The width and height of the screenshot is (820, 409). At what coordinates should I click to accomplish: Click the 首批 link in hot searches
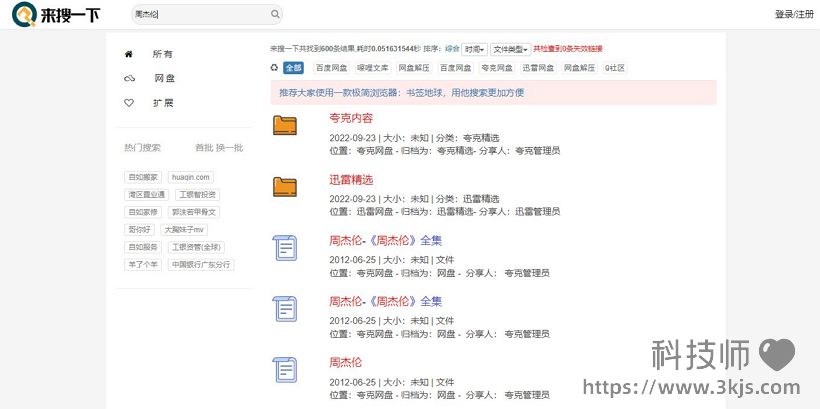[204, 148]
